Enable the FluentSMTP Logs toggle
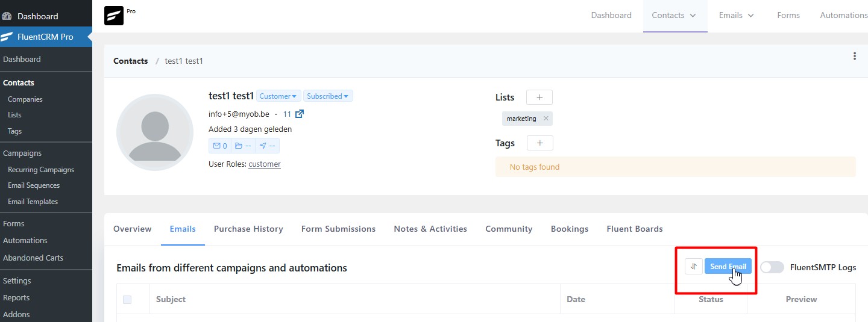 [772, 267]
